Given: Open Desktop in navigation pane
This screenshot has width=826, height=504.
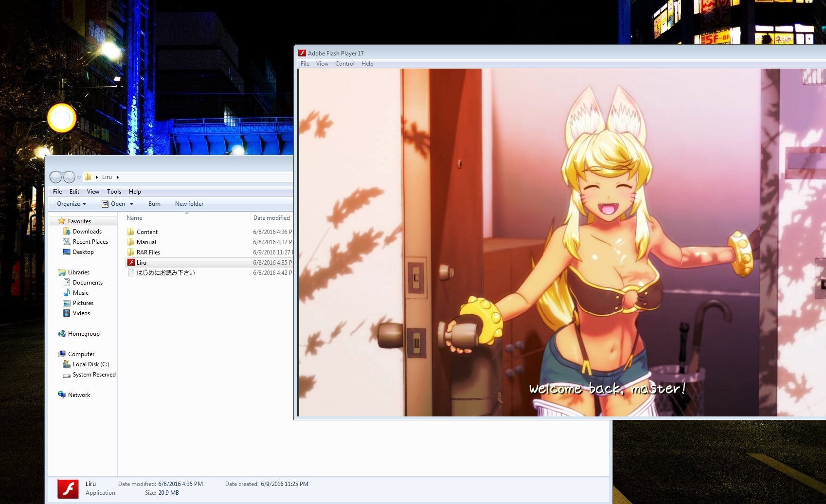Looking at the screenshot, I should pos(83,252).
